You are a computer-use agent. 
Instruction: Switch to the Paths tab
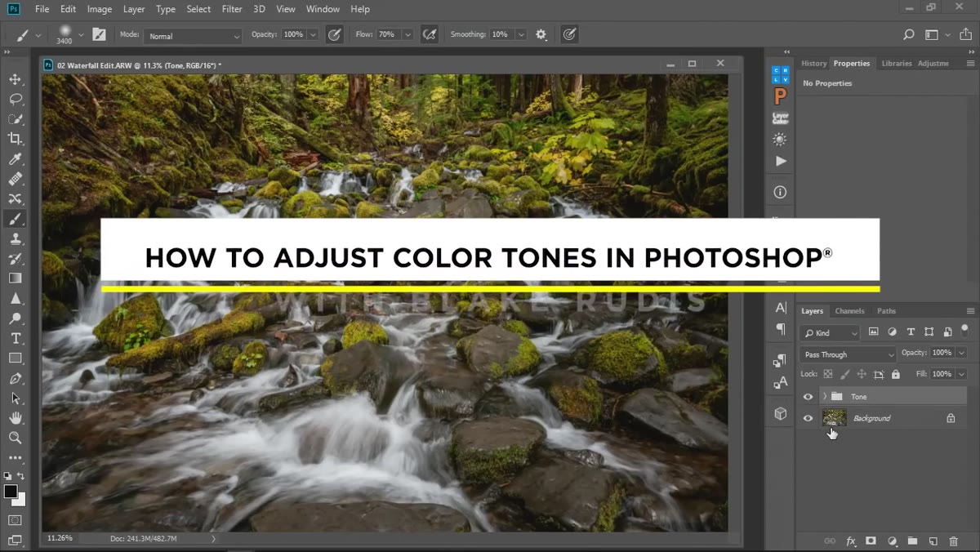click(886, 311)
